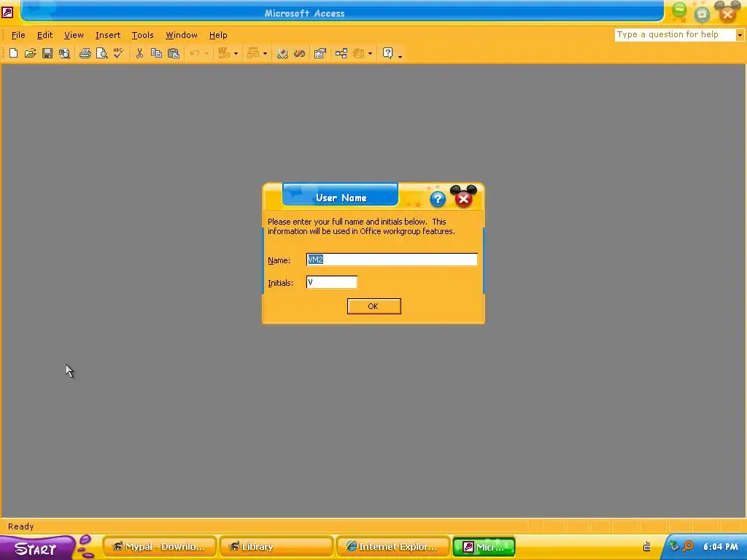
Task: Click the Relationships toolbar icon
Action: pos(341,53)
